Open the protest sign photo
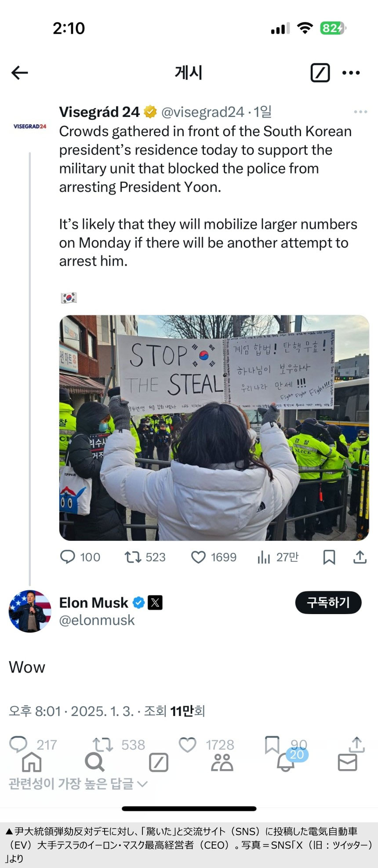378x868 pixels. (x=214, y=427)
